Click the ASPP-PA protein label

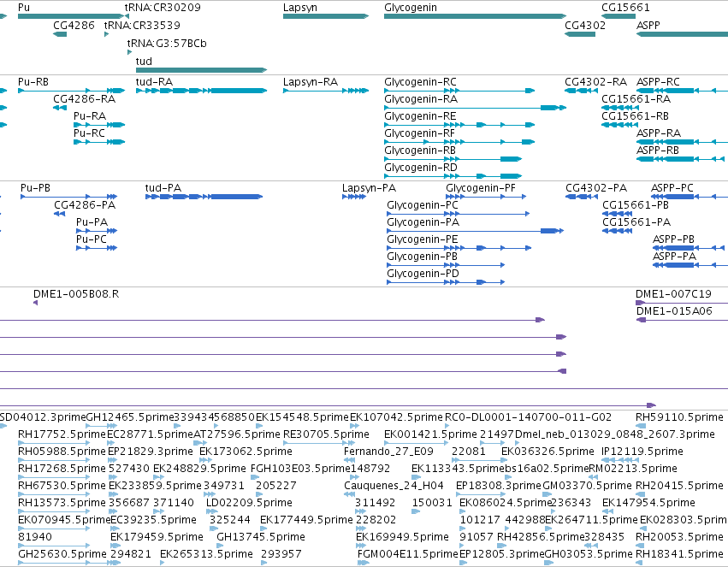coord(675,257)
